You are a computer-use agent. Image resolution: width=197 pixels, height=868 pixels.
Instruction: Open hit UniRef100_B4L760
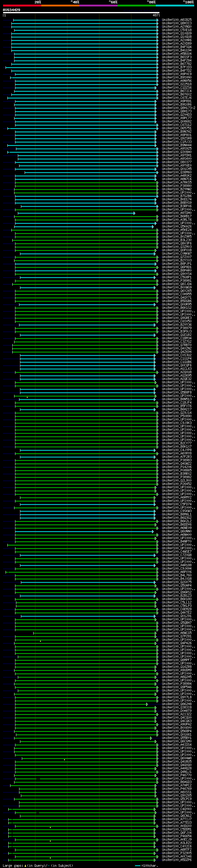(x=177, y=575)
